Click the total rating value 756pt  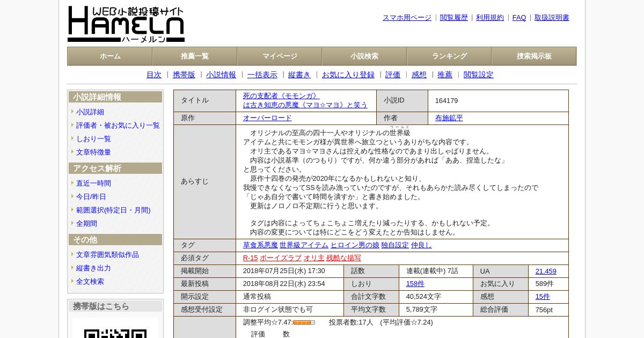(544, 310)
